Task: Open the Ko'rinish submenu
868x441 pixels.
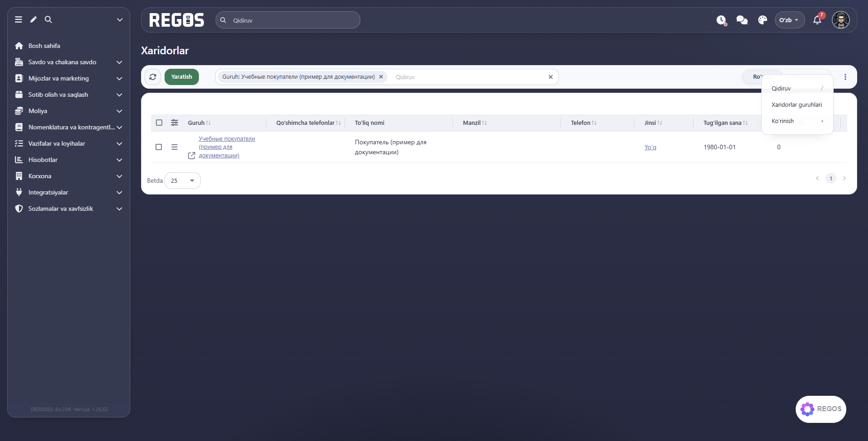Action: coord(797,121)
